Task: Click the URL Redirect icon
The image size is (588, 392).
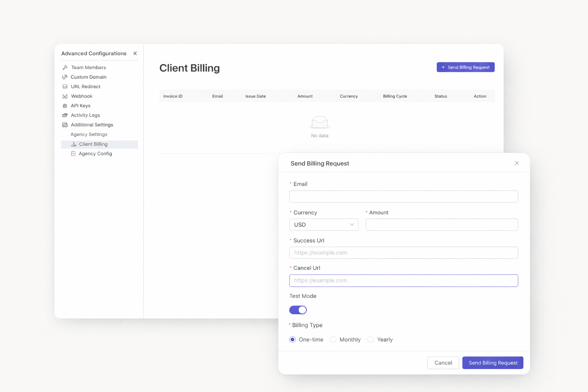Action: pos(65,87)
